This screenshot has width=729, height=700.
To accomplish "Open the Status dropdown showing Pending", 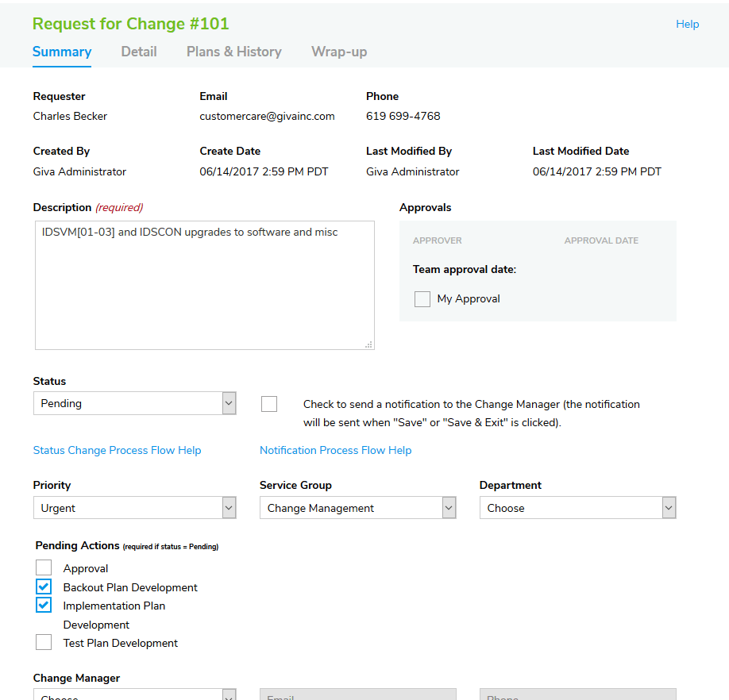I will 135,403.
